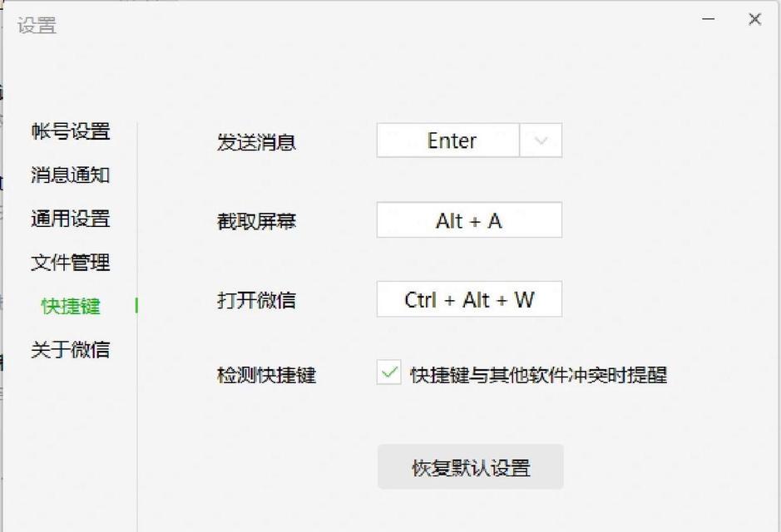Click the Alt + A screenshot shortcut field
This screenshot has height=532, width=781.
tap(469, 221)
